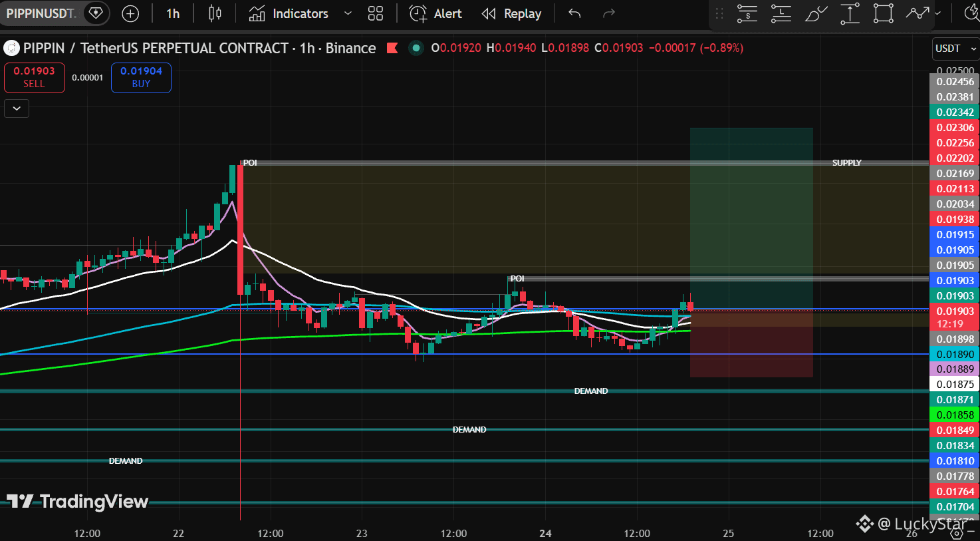The height and width of the screenshot is (541, 980).
Task: Open the Indicators dialog
Action: tap(289, 13)
